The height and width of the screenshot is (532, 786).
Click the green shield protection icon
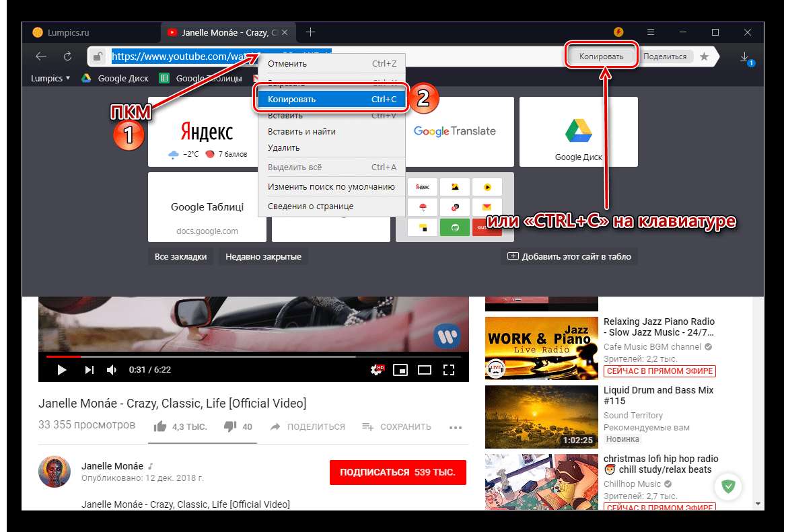click(x=728, y=486)
